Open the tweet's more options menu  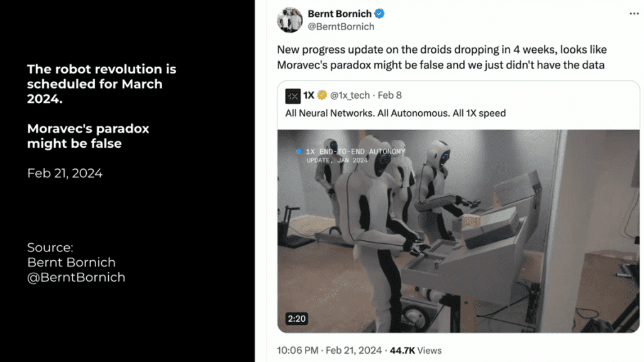(x=633, y=13)
